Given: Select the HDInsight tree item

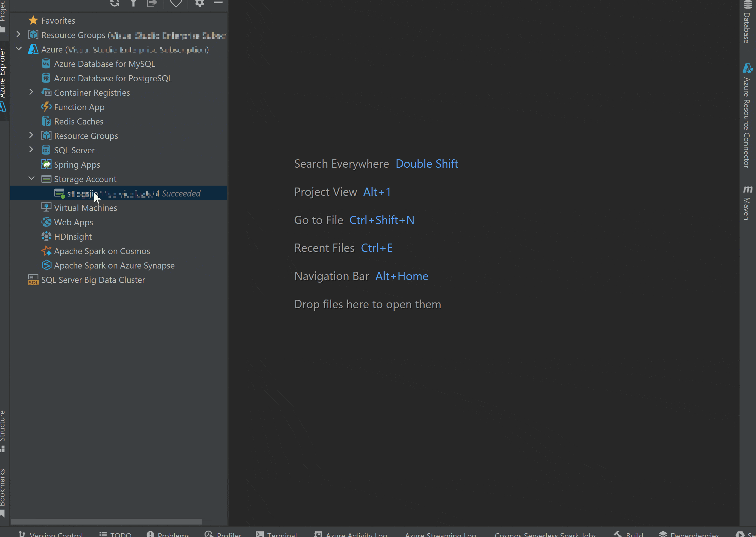Looking at the screenshot, I should 73,236.
